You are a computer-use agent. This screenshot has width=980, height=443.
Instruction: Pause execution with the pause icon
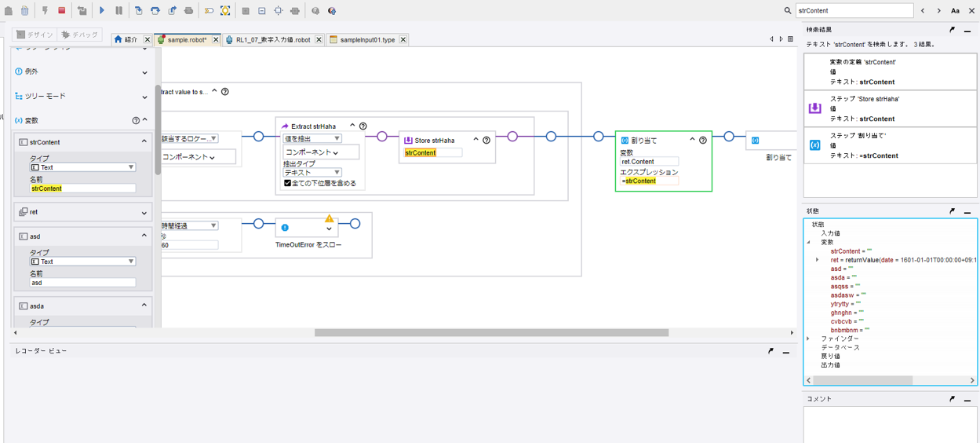click(119, 11)
